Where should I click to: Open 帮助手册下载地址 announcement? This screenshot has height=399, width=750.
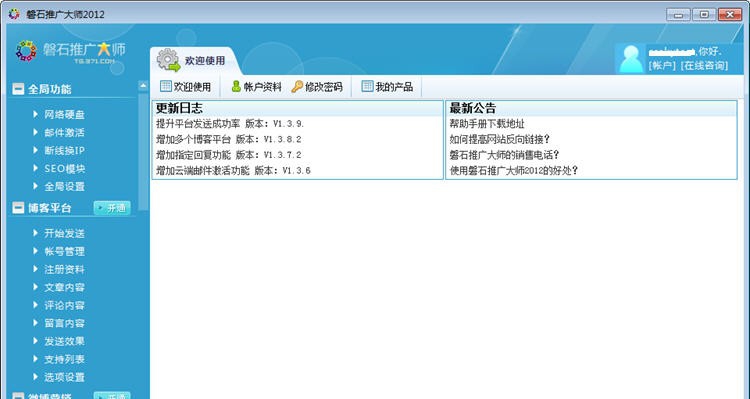pyautogui.click(x=487, y=124)
